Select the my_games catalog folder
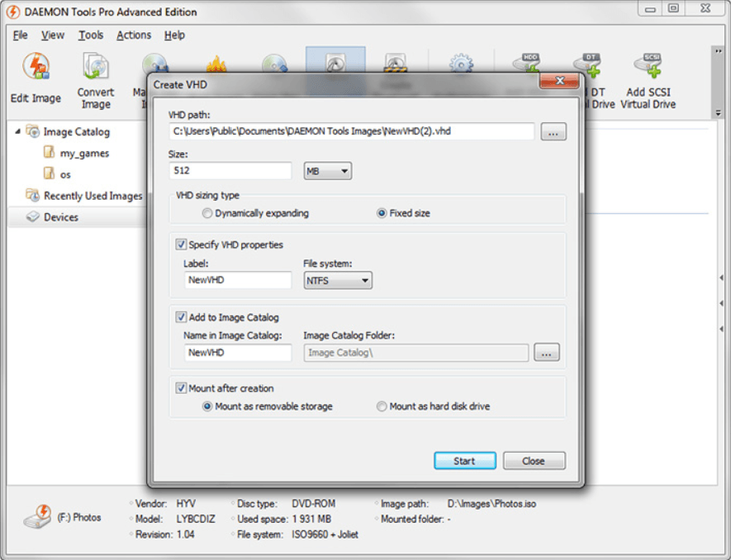This screenshot has height=560, width=731. point(76,153)
